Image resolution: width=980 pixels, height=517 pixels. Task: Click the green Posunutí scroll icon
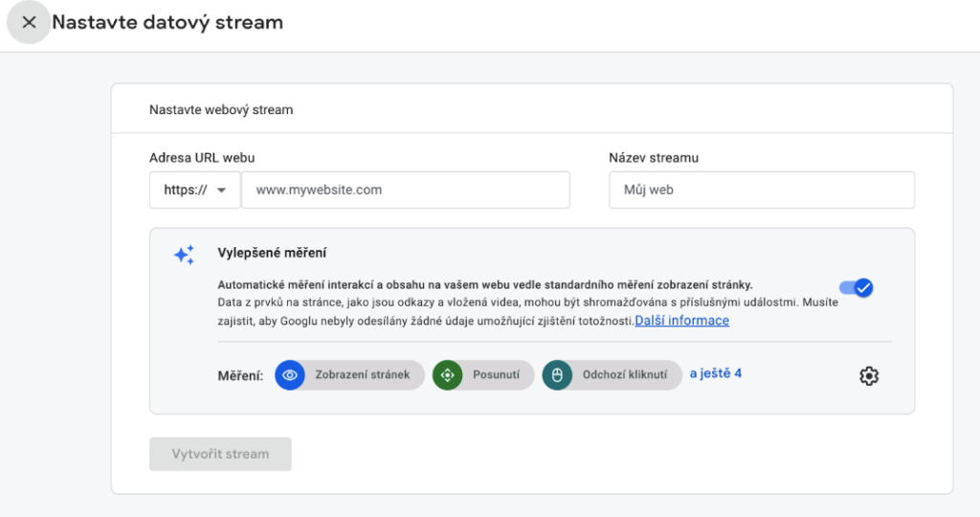click(x=447, y=375)
